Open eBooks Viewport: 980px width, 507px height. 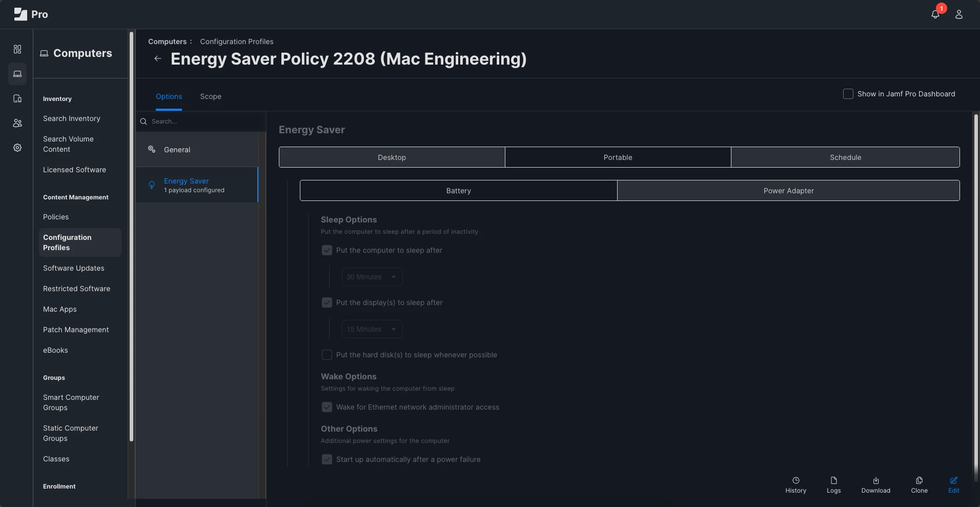tap(55, 350)
